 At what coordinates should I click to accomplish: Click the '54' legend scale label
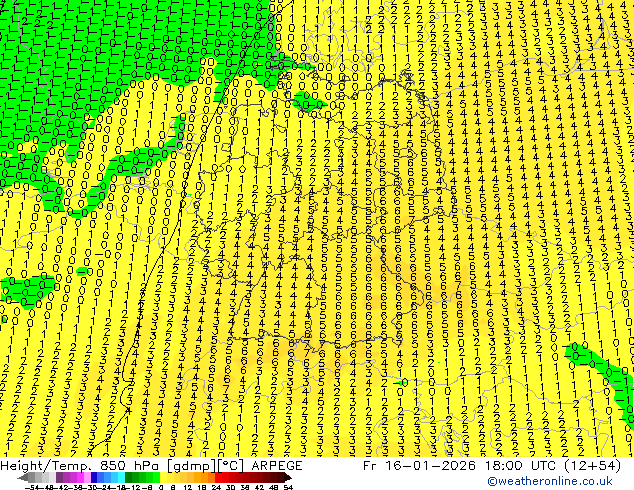pyautogui.click(x=288, y=488)
